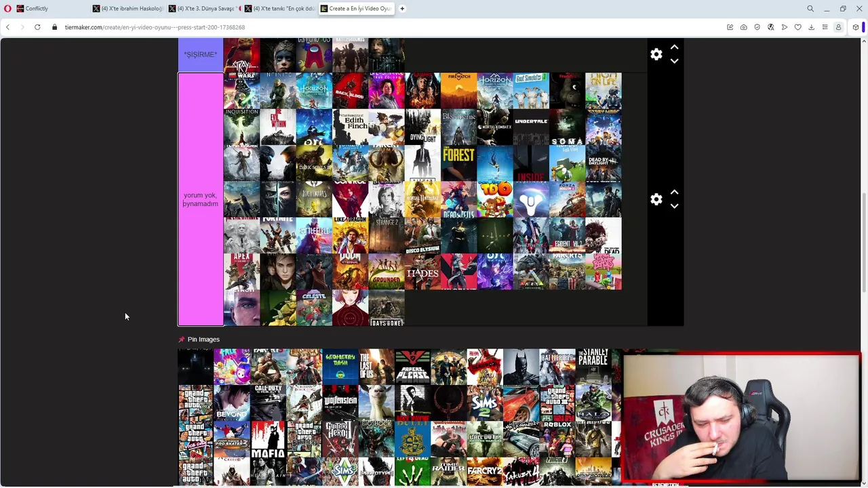Image resolution: width=868 pixels, height=488 pixels.
Task: Bookmark page with heart icon
Action: click(x=798, y=27)
